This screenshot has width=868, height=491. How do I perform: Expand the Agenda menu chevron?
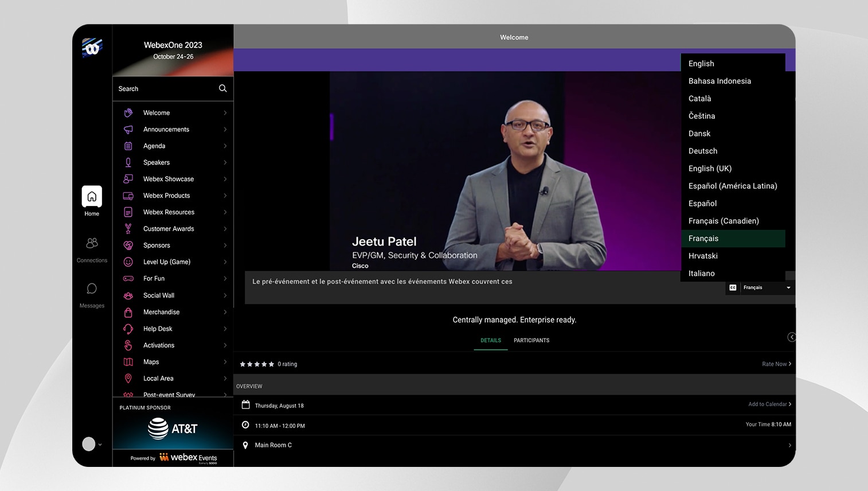pos(225,146)
